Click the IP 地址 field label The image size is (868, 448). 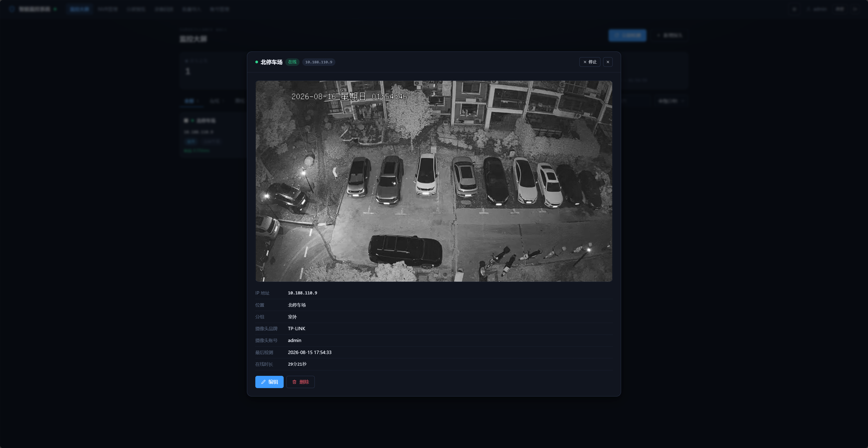(x=262, y=293)
